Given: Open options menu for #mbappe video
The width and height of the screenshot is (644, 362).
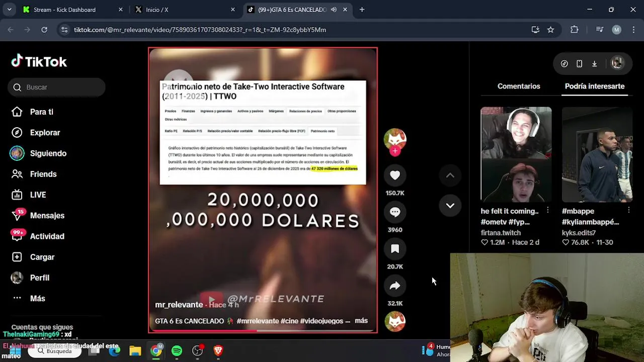Looking at the screenshot, I should tap(629, 210).
